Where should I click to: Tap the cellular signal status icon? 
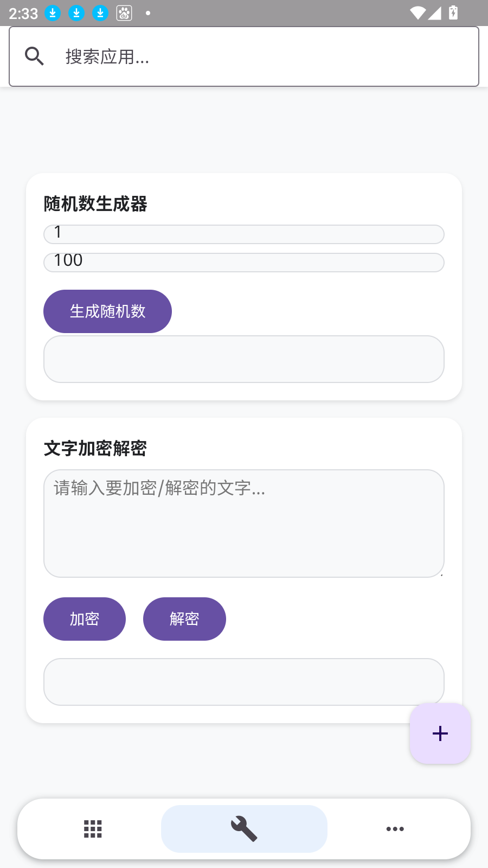434,13
